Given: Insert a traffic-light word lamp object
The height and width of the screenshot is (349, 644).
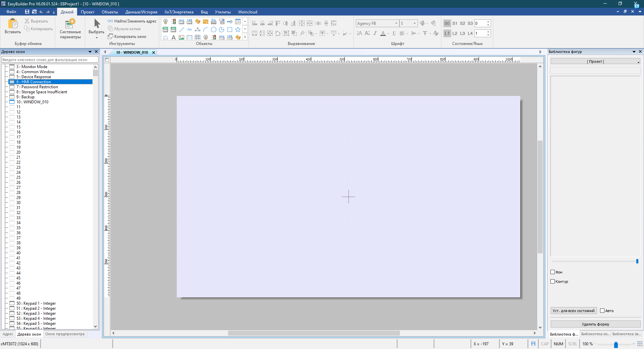Looking at the screenshot, I should pos(173,21).
